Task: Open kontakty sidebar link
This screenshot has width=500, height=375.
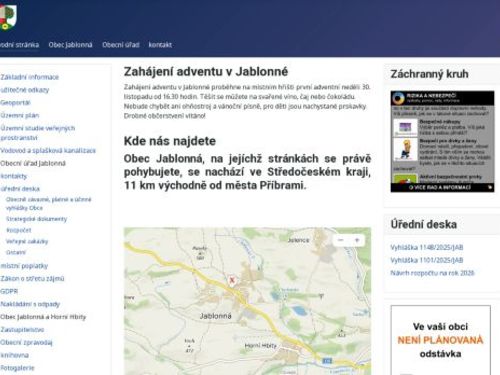Action: click(x=14, y=176)
